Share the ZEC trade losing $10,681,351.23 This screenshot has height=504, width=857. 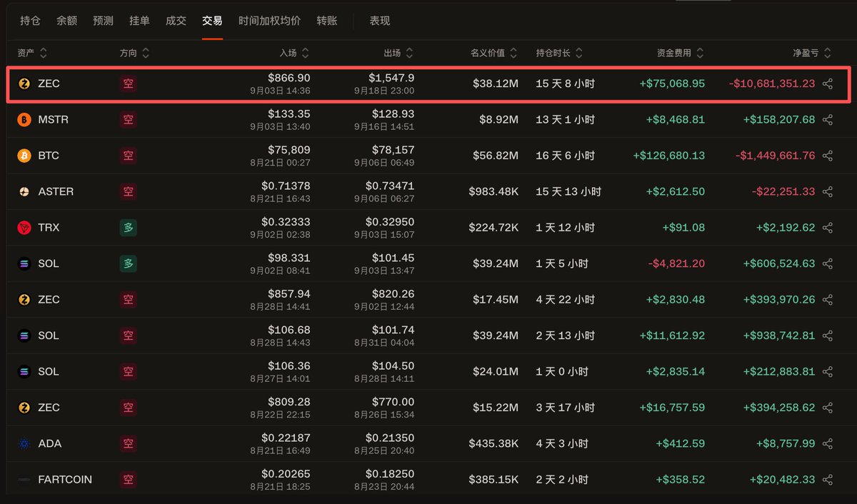[828, 84]
